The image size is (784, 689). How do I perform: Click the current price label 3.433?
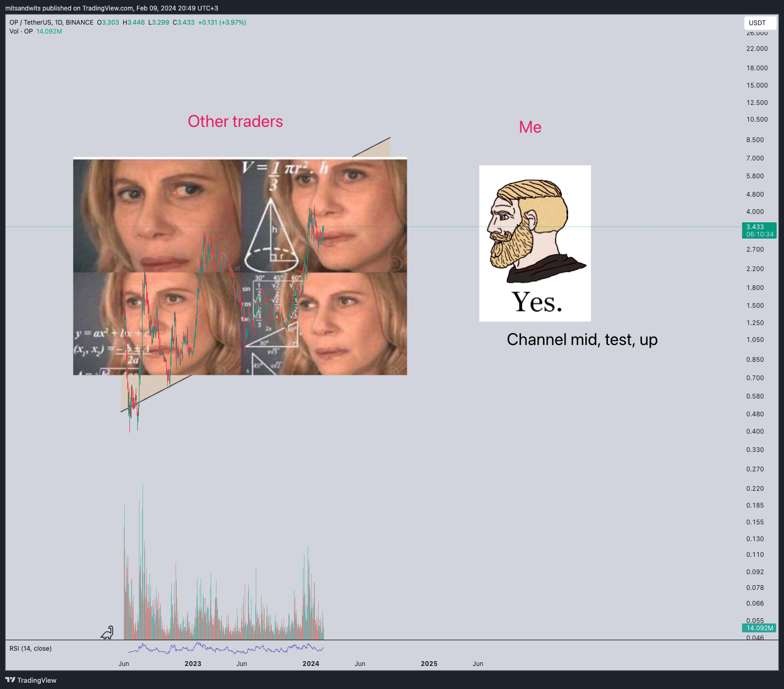(759, 231)
